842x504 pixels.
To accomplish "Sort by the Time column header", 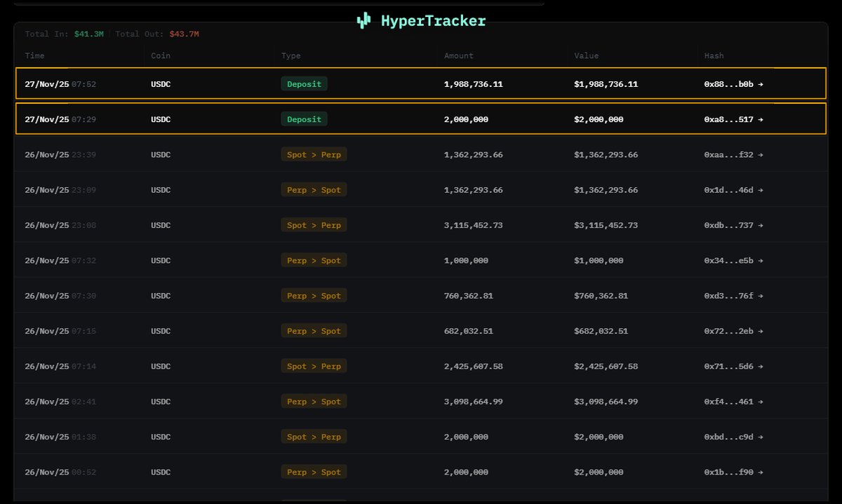I will tap(34, 55).
